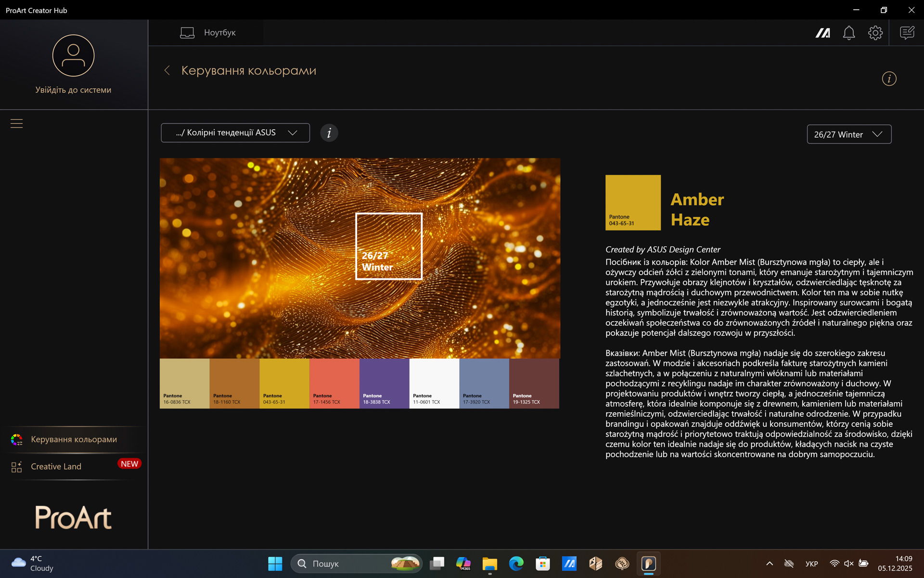The image size is (924, 578).
Task: Click the taskbar Пошук search box
Action: click(x=356, y=564)
